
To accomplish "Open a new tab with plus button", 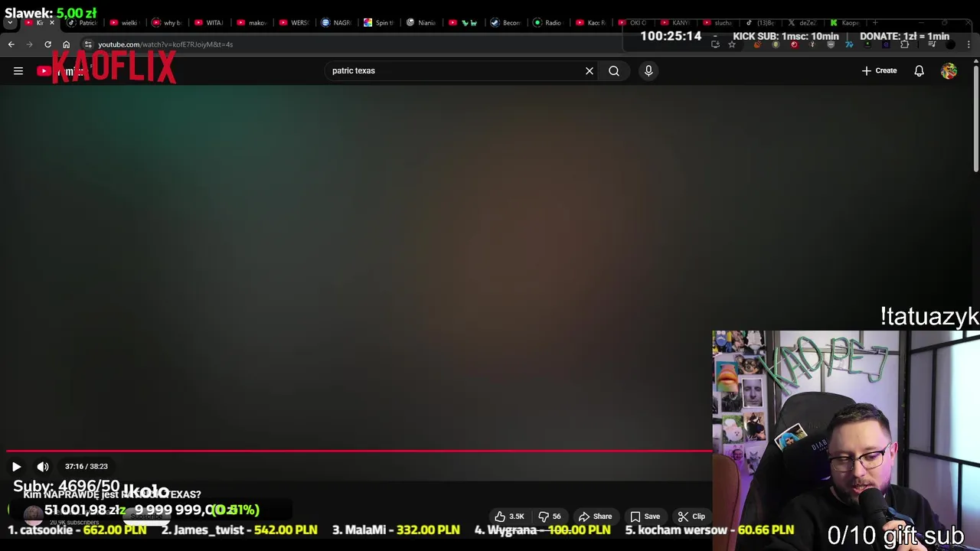I will tap(875, 23).
